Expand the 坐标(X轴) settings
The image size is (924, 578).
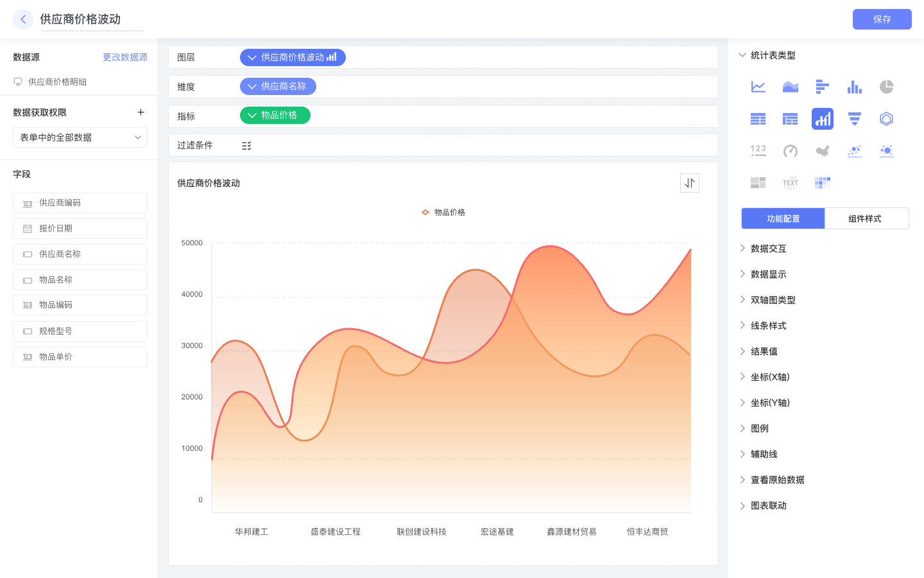[x=769, y=377]
